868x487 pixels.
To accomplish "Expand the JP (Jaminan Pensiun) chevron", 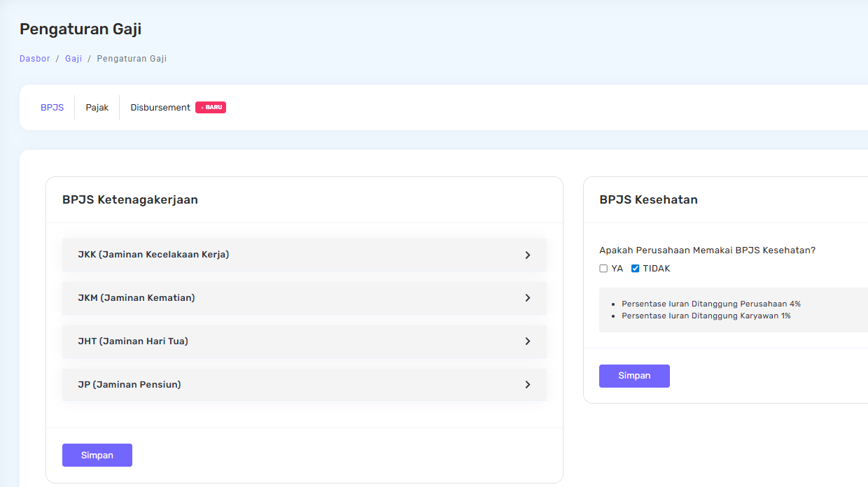I will click(x=528, y=385).
